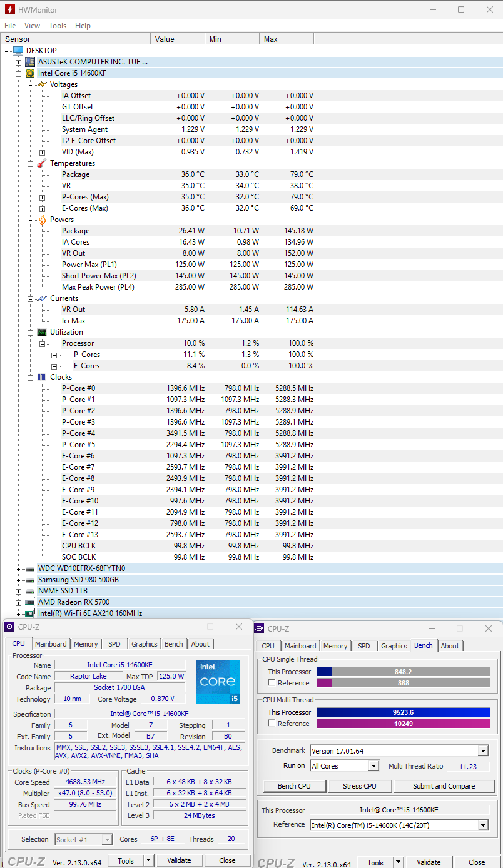Click Tools button in Bench CPU-Z window
Viewport: 503px width, 868px height.
[375, 862]
